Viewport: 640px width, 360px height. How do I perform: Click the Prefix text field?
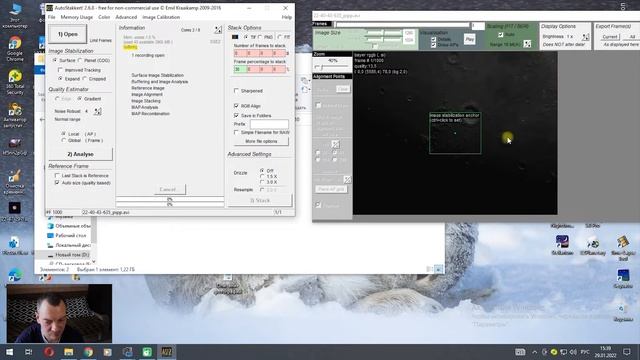[269, 124]
